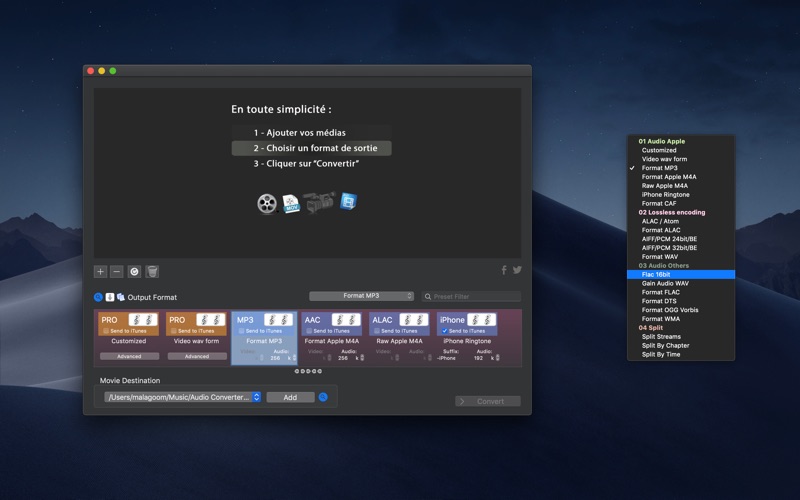Click step '2 - Choisir un format de sortie'
Screen dimensions: 800x500
coord(312,148)
